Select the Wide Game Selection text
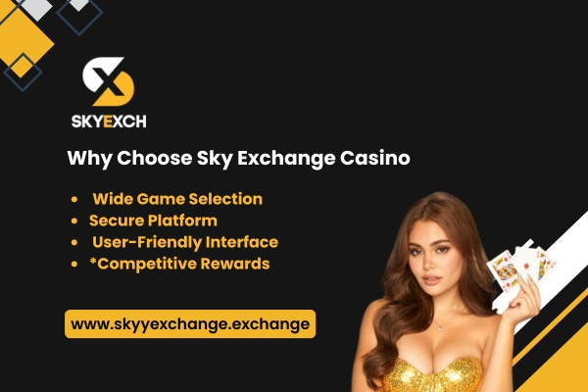Screen dimensions: 588x392 tap(177, 199)
